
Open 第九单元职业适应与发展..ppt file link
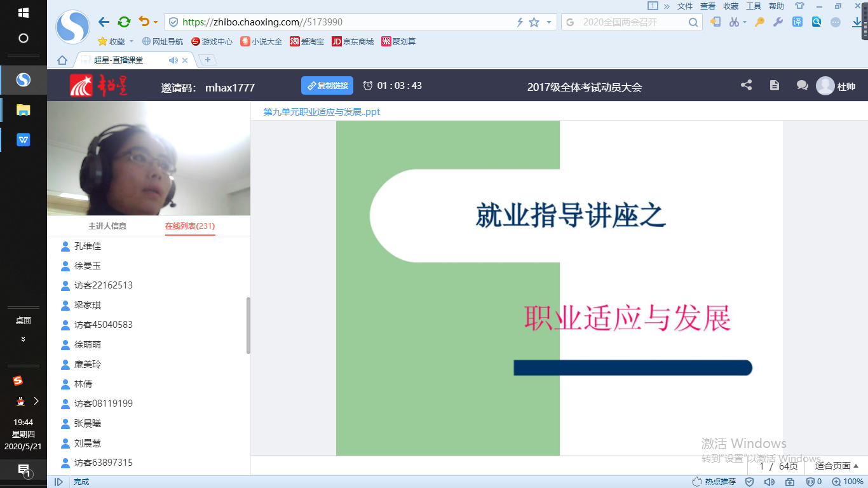pyautogui.click(x=322, y=112)
